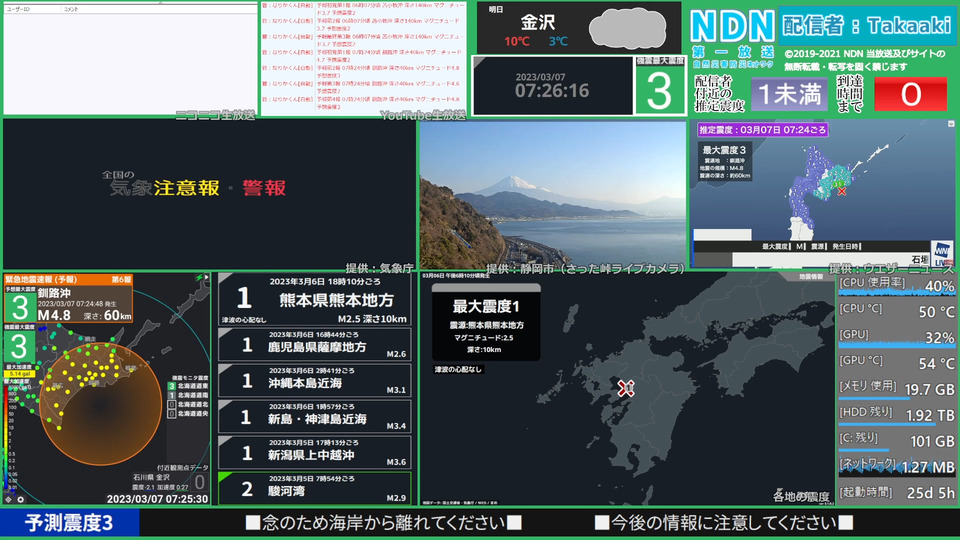Select the 沖縄本島近海 M3.1 earthquake entry
The height and width of the screenshot is (540, 960).
(x=315, y=381)
